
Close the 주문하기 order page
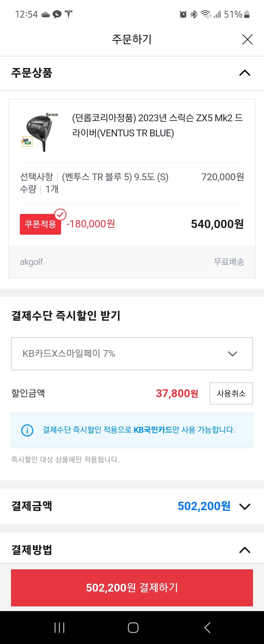[247, 40]
